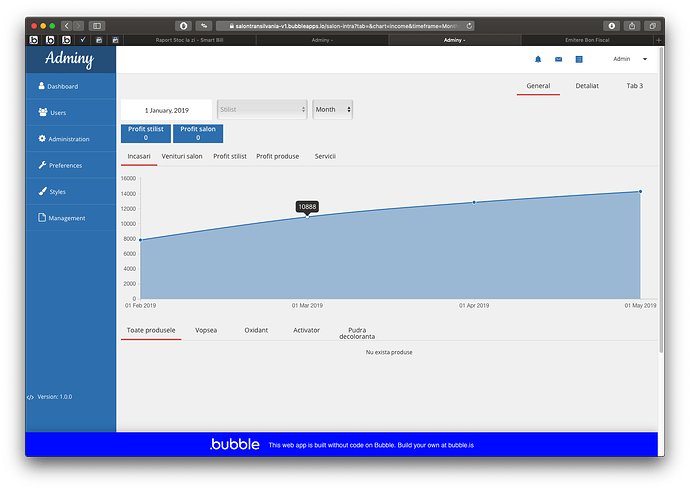
Task: Click the Management document icon
Action: pyautogui.click(x=42, y=218)
